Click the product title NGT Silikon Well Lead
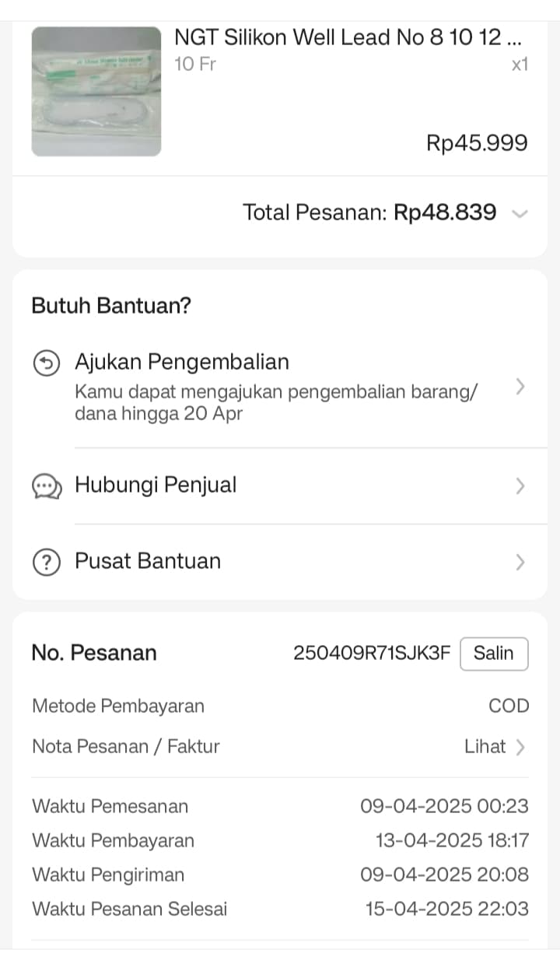This screenshot has height=964, width=560. [x=348, y=37]
